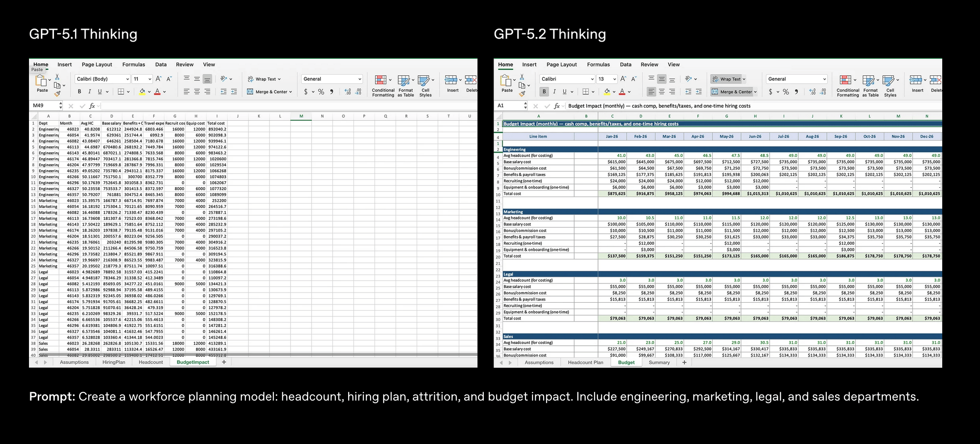Click percent style icon in right spreadsheet ribbon

(x=786, y=92)
